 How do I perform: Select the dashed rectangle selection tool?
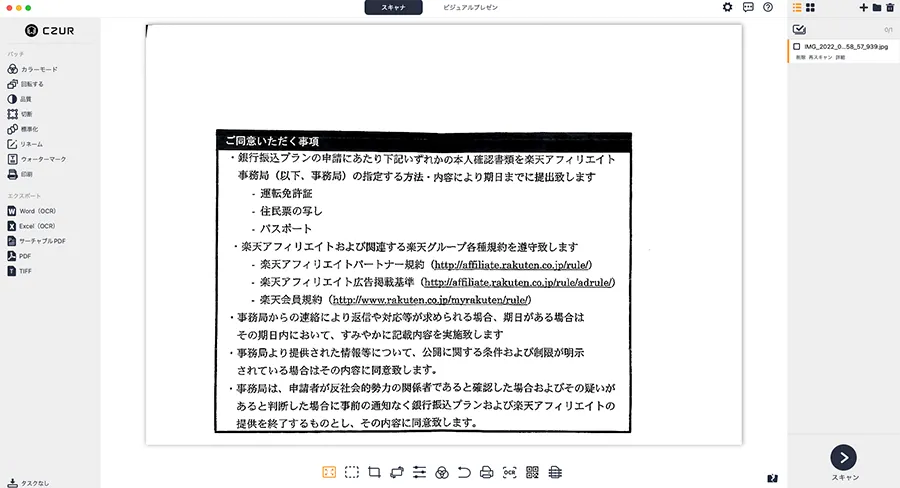(x=352, y=472)
